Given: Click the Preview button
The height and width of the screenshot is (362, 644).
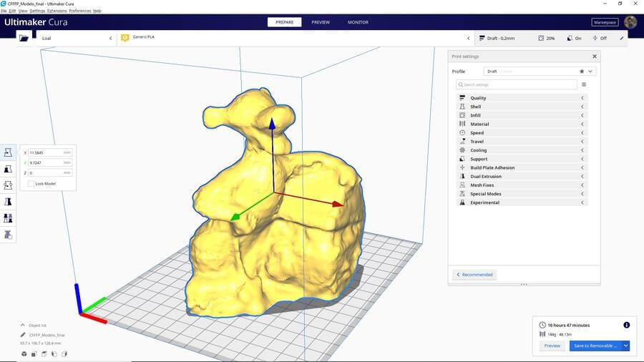Looking at the screenshot, I should 552,346.
